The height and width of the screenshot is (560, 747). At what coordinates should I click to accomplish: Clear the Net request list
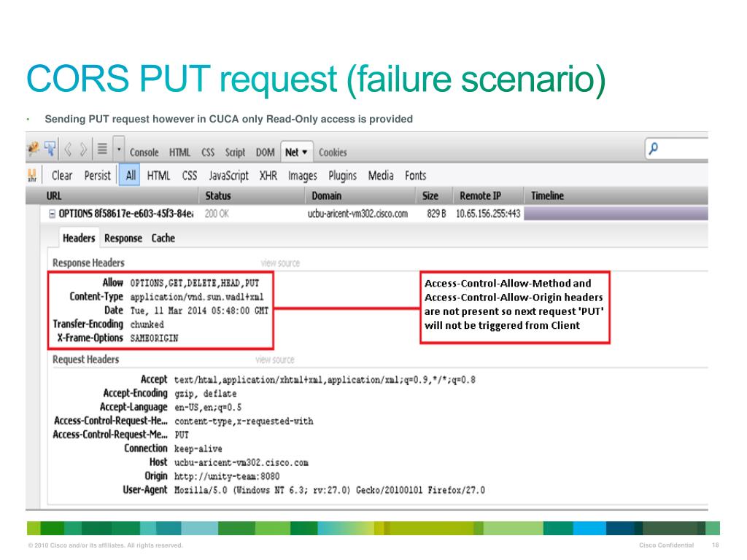click(x=62, y=175)
